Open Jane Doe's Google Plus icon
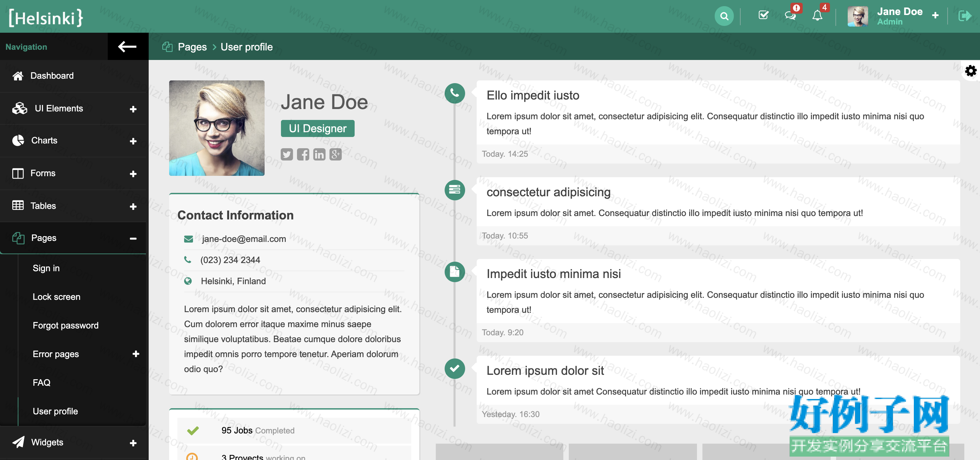 tap(336, 154)
